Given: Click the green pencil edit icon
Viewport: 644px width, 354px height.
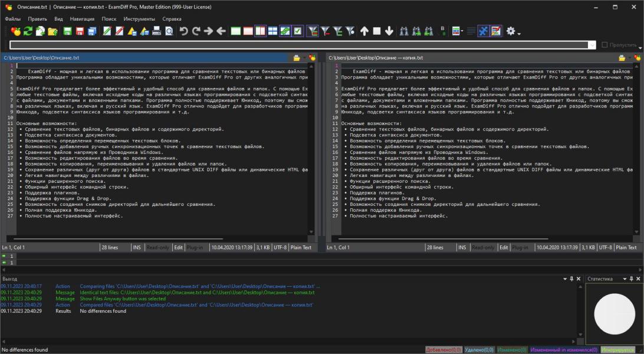Looking at the screenshot, I should click(107, 31).
